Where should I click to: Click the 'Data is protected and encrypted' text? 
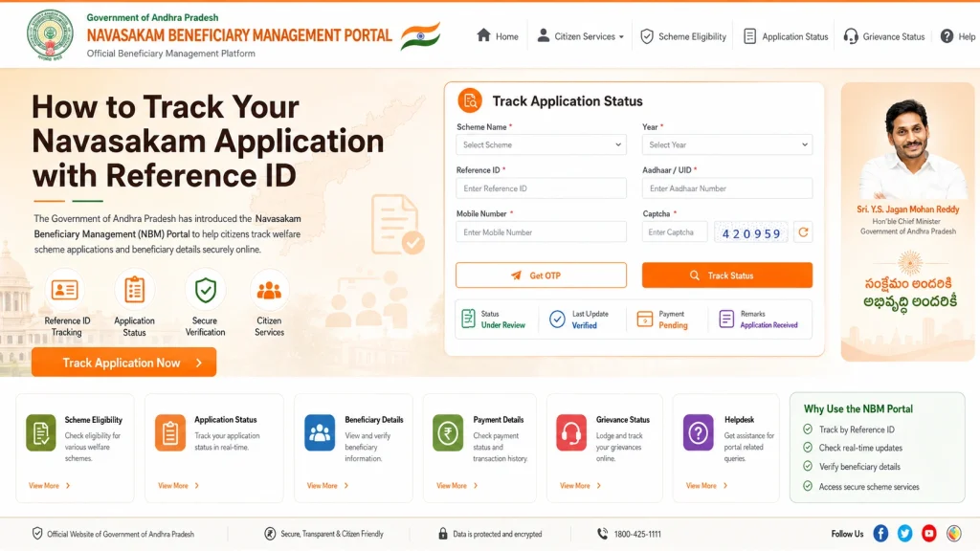point(498,534)
